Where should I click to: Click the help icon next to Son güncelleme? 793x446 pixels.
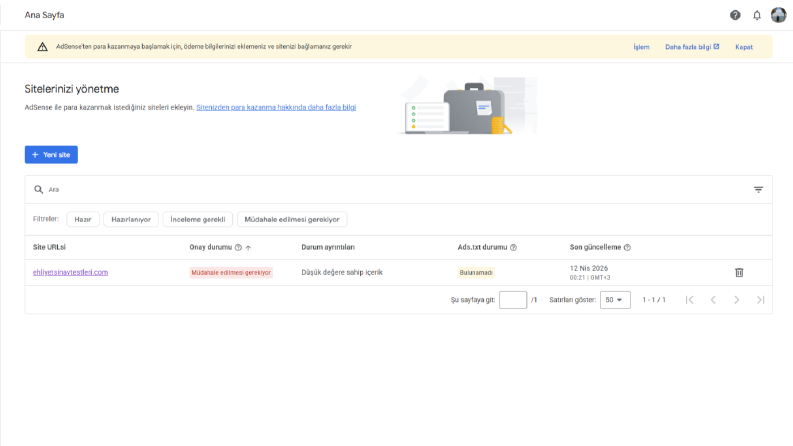pyautogui.click(x=627, y=247)
